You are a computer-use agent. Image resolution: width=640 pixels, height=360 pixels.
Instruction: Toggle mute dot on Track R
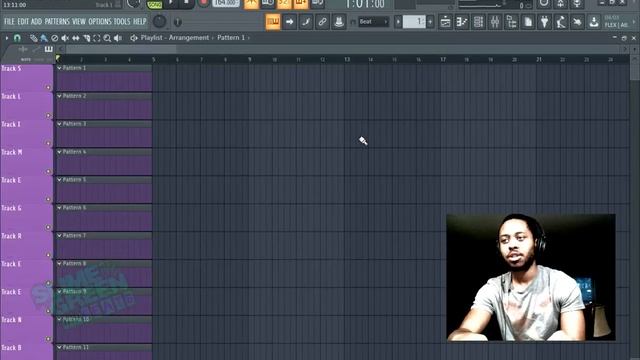tap(48, 255)
